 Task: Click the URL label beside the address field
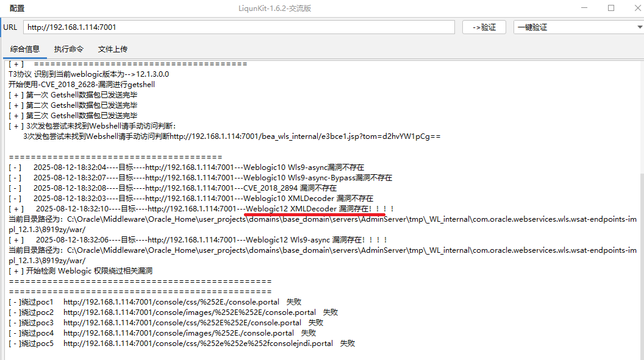[10, 27]
